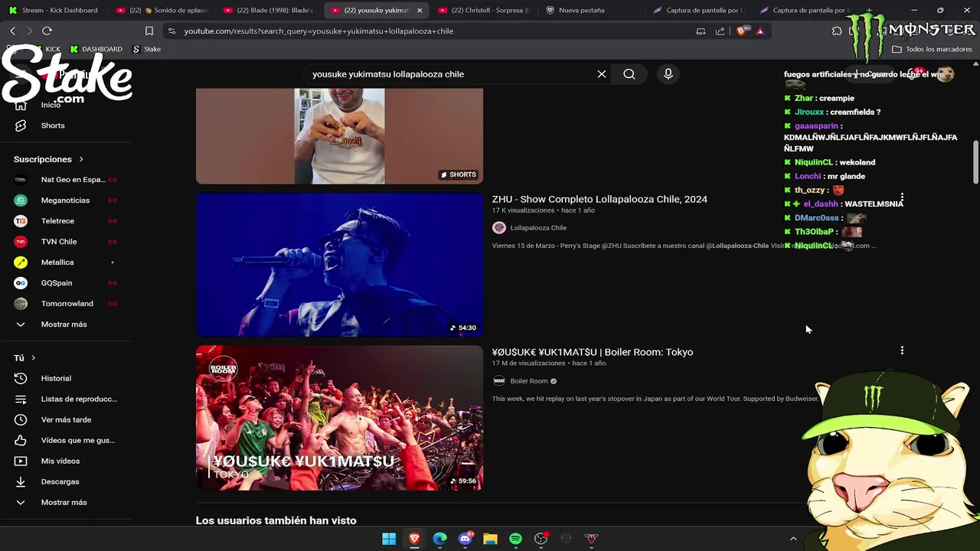Play the Boiler Room Tokyo thumbnail
The width and height of the screenshot is (980, 551).
[x=339, y=418]
